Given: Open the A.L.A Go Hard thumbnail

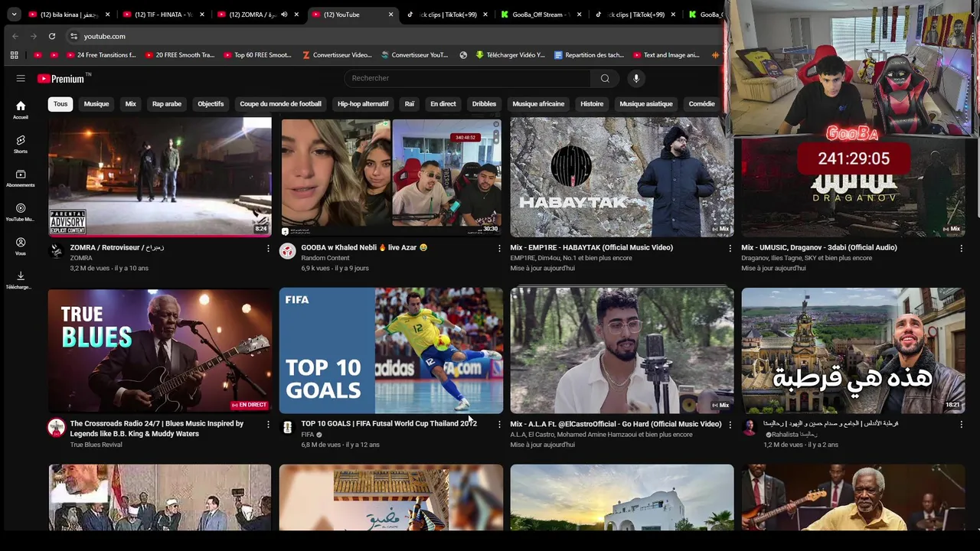Looking at the screenshot, I should point(622,350).
